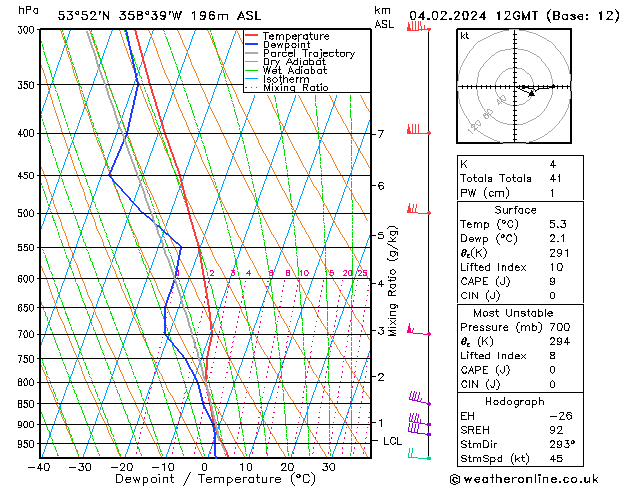
Task: Click the wind barb near 7 km
Action: [x=415, y=130]
